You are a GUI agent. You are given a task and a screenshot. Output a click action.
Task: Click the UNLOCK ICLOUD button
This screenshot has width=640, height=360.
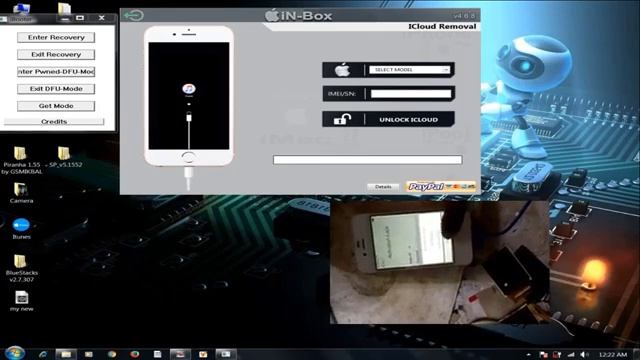[x=388, y=120]
